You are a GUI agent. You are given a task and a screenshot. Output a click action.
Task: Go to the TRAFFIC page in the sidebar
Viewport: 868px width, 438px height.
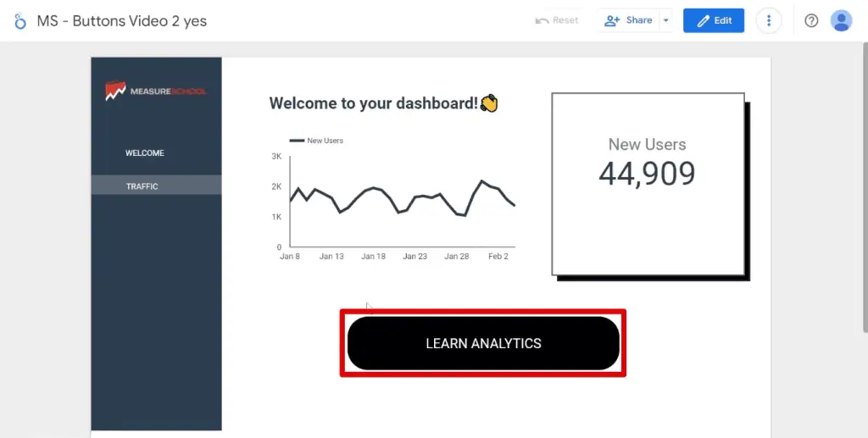point(156,186)
